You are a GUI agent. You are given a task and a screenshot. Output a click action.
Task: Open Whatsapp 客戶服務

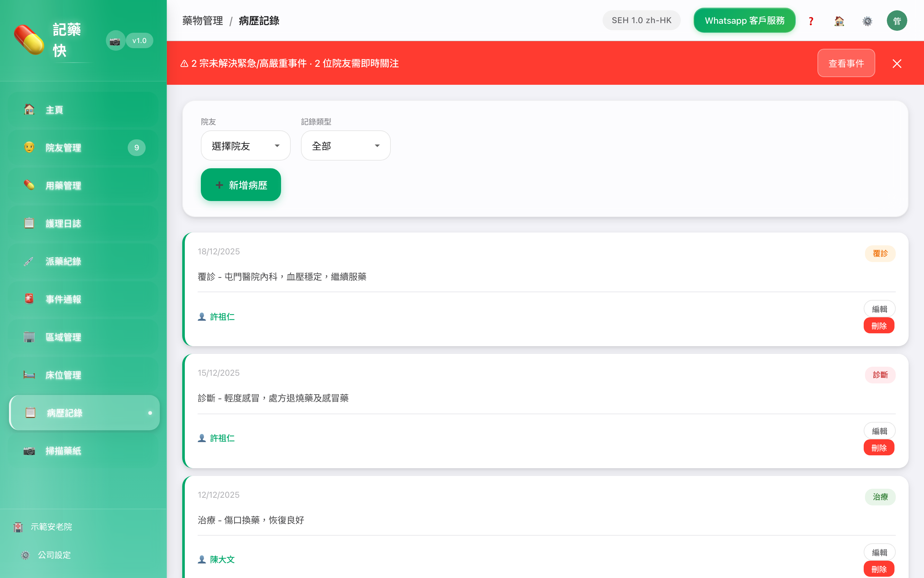[x=745, y=20]
